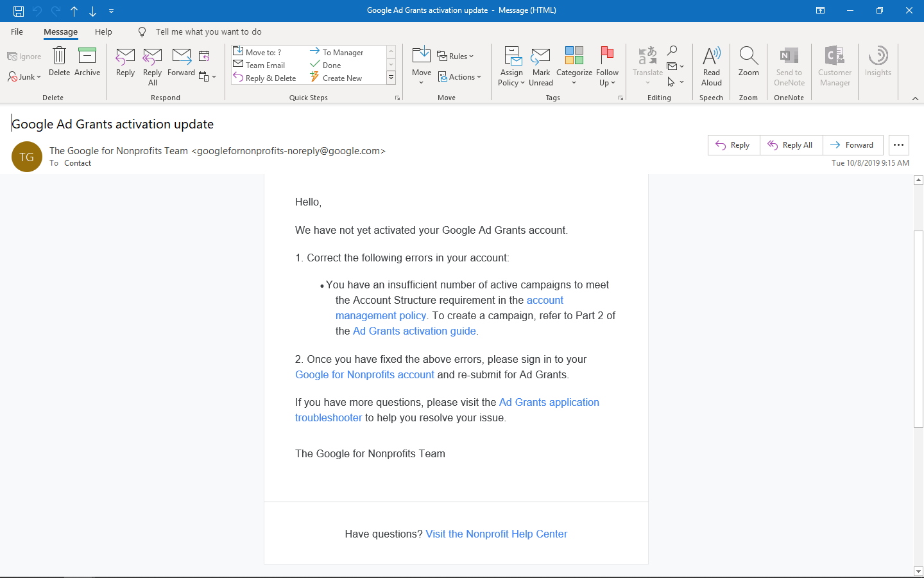
Task: Open the More respond actions dropdown
Action: point(207,76)
